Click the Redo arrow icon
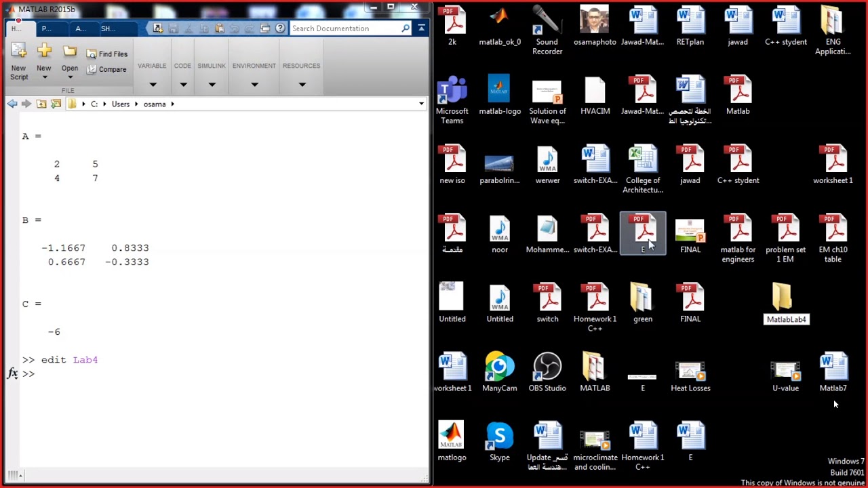The height and width of the screenshot is (488, 868). pyautogui.click(x=250, y=28)
